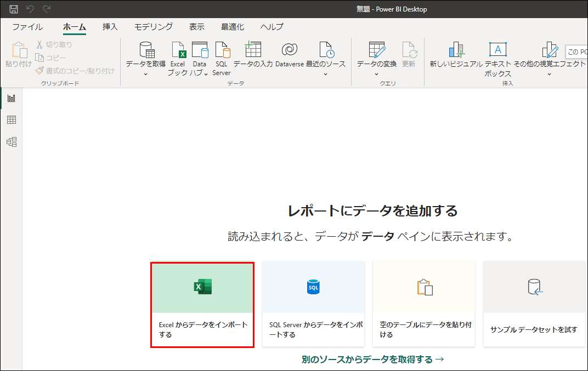The width and height of the screenshot is (588, 371).
Task: Expand the データを取得 dropdown arrow
Action: click(x=146, y=74)
